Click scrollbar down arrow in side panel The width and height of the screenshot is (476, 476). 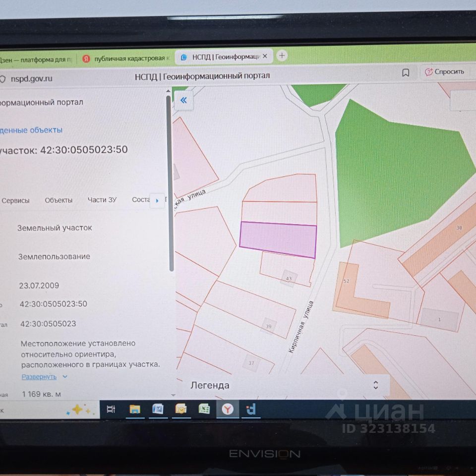click(174, 395)
